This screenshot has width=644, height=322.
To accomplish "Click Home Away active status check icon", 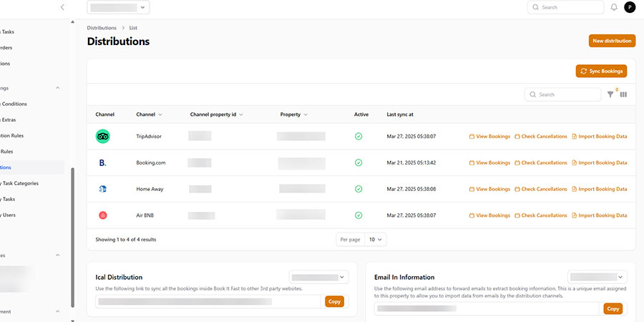I will (x=358, y=189).
